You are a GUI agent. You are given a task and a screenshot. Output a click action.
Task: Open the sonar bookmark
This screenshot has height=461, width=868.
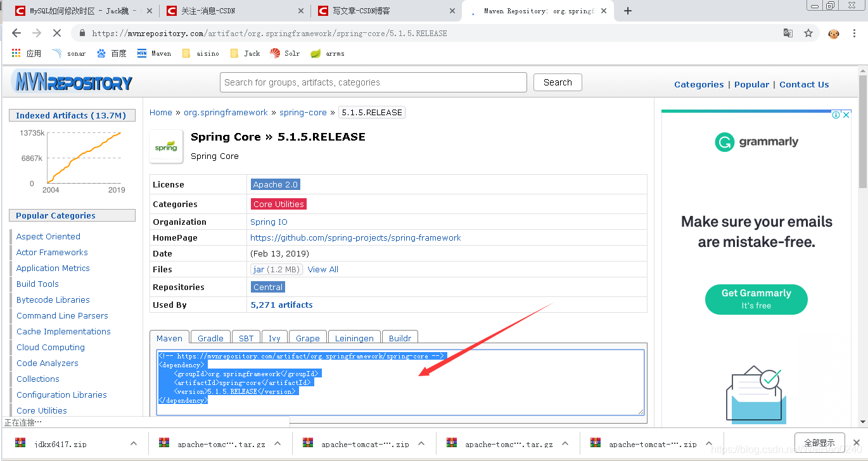point(69,53)
